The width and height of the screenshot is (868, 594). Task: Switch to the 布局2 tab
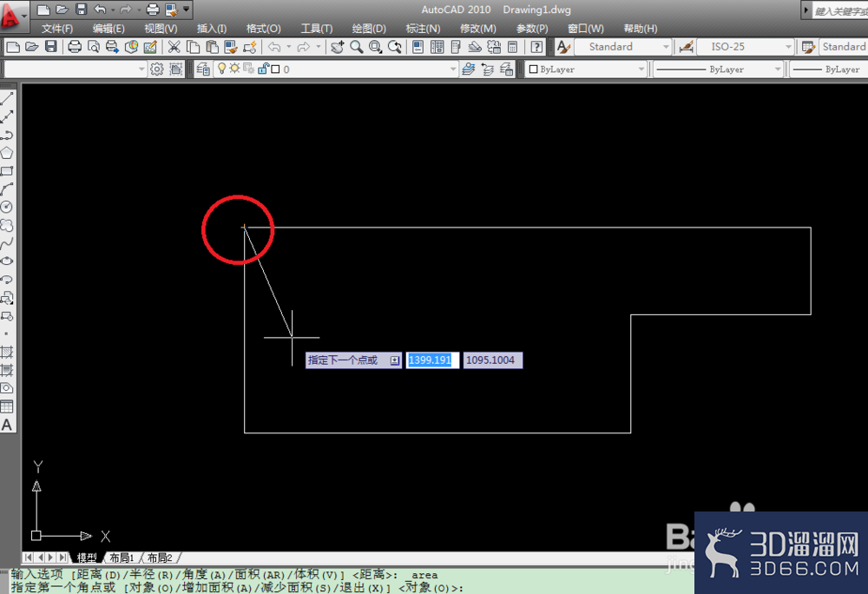pyautogui.click(x=160, y=558)
